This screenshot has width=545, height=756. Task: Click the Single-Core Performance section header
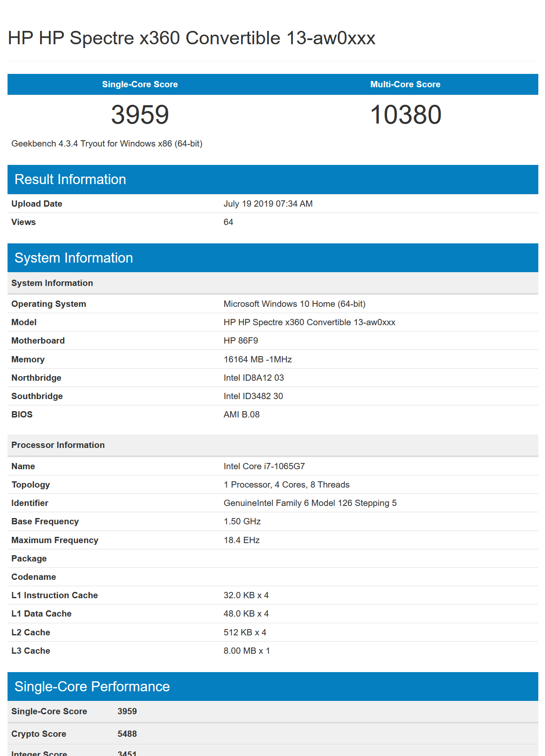pyautogui.click(x=92, y=687)
